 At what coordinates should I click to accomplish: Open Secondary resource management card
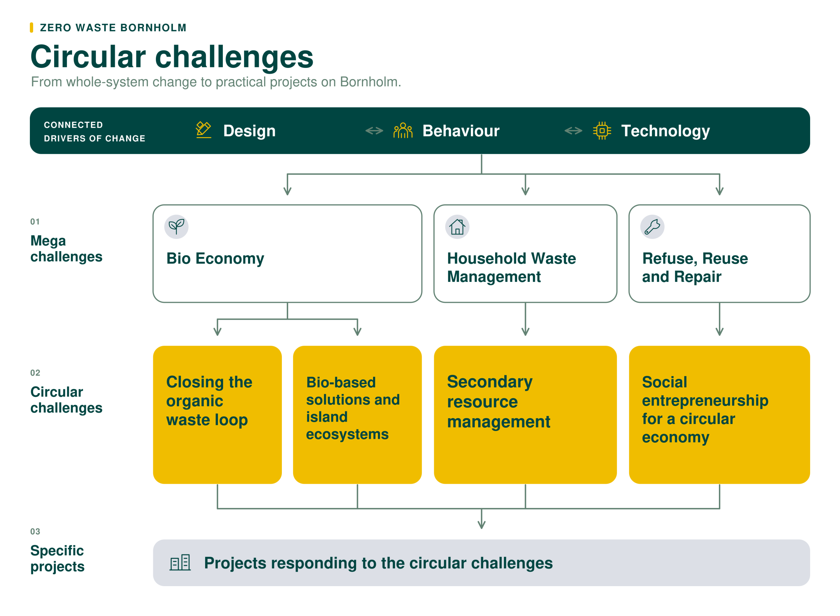click(x=525, y=414)
